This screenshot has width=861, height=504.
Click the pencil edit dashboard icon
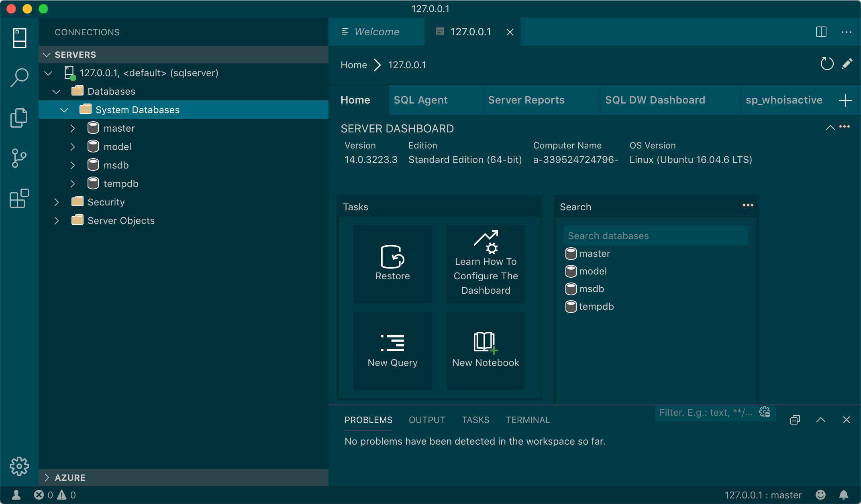pyautogui.click(x=847, y=64)
